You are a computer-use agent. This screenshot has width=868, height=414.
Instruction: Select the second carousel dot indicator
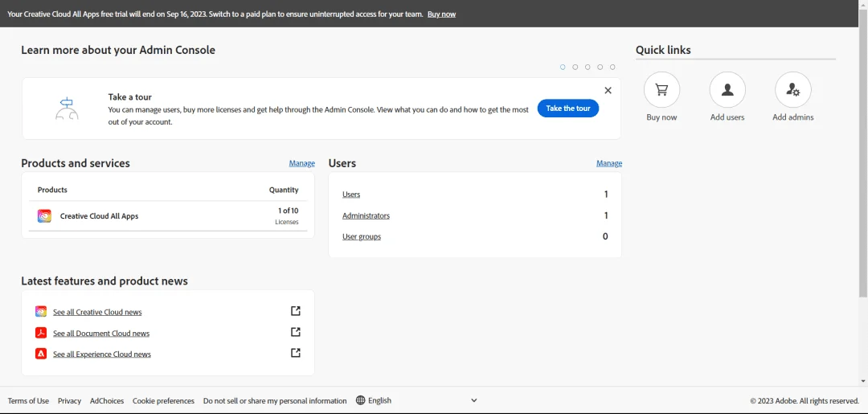pos(575,67)
